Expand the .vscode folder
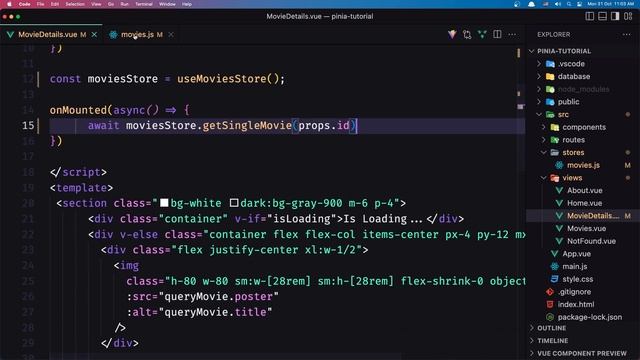 click(x=571, y=64)
